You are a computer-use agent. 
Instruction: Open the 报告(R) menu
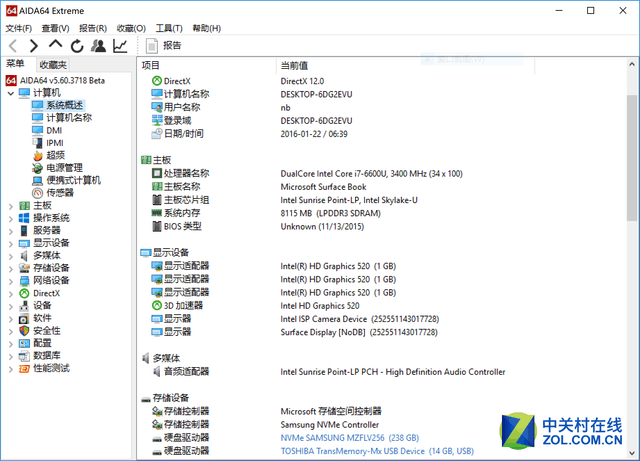93,28
